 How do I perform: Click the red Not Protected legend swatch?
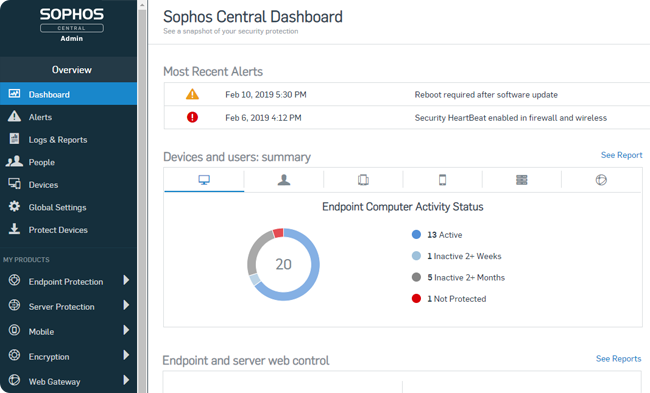click(x=416, y=298)
